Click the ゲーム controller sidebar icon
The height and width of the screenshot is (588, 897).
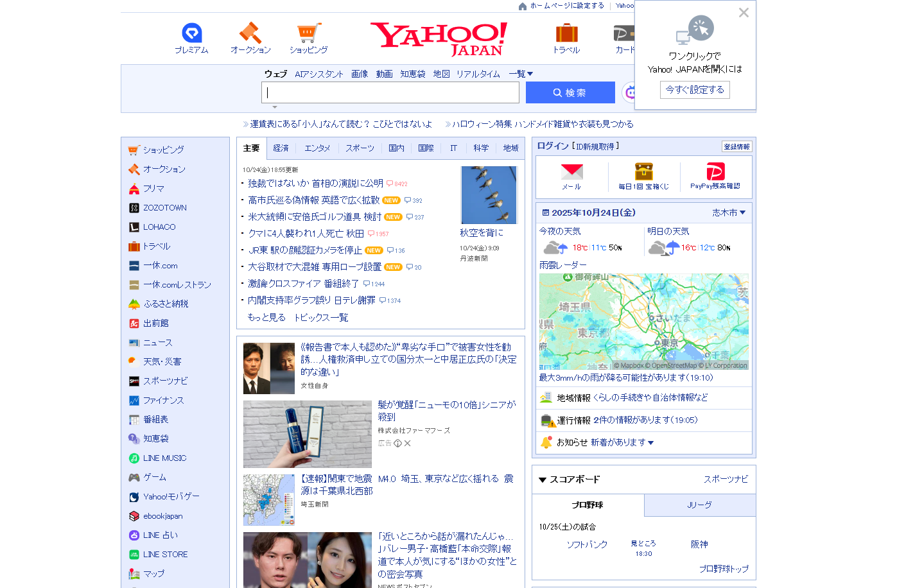[x=134, y=477]
